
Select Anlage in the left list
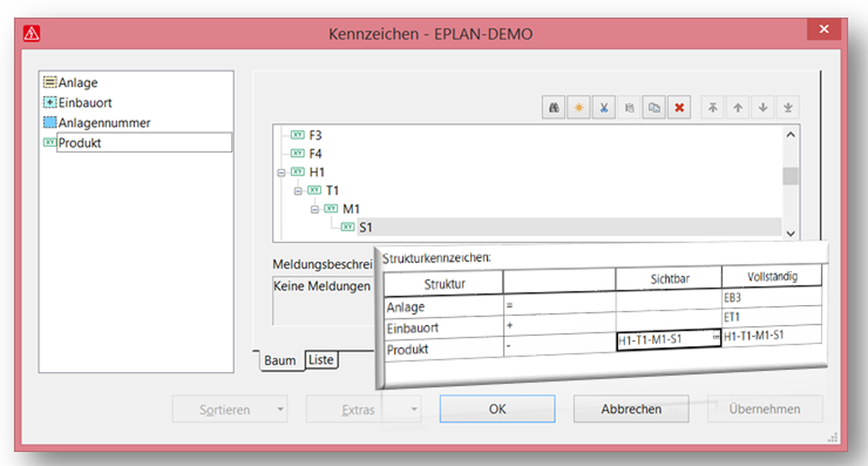(x=78, y=83)
